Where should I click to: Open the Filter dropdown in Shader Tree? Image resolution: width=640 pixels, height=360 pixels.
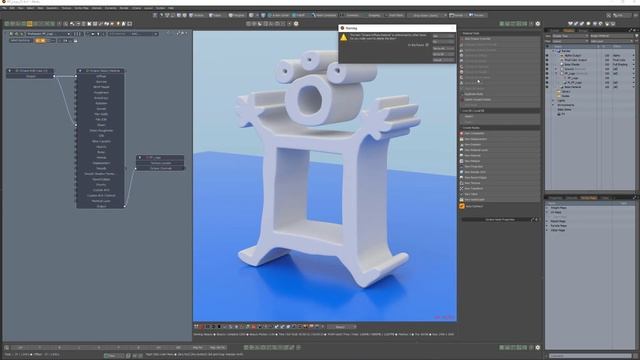point(570,41)
